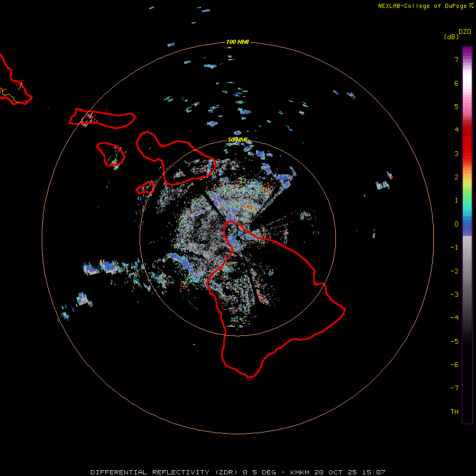The width and height of the screenshot is (476, 476).
Task: Click the 5 value on the color scale
Action: [x=456, y=106]
